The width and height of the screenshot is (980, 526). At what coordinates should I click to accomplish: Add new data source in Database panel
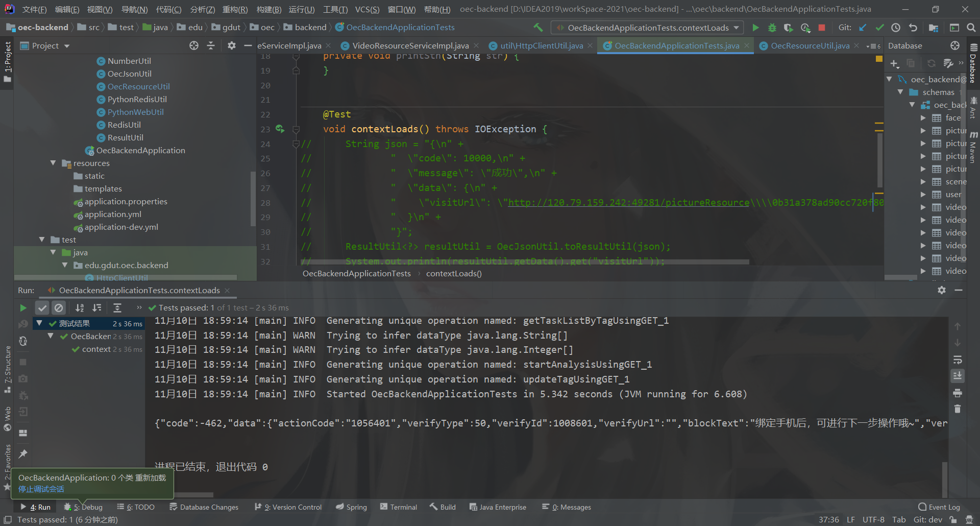894,63
